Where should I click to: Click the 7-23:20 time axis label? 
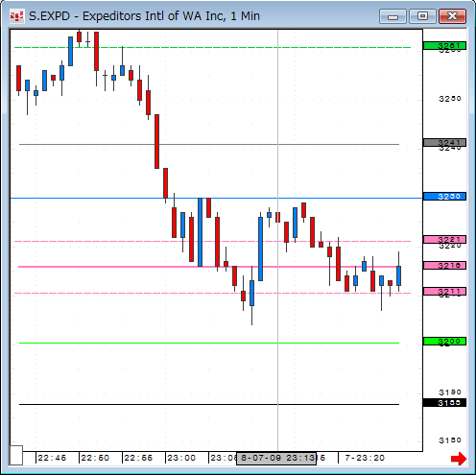pos(365,458)
